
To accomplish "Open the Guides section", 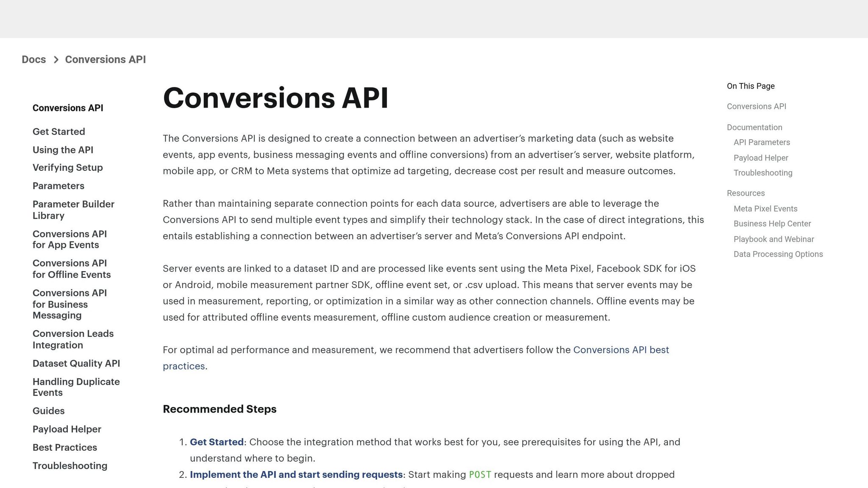I will (x=48, y=410).
